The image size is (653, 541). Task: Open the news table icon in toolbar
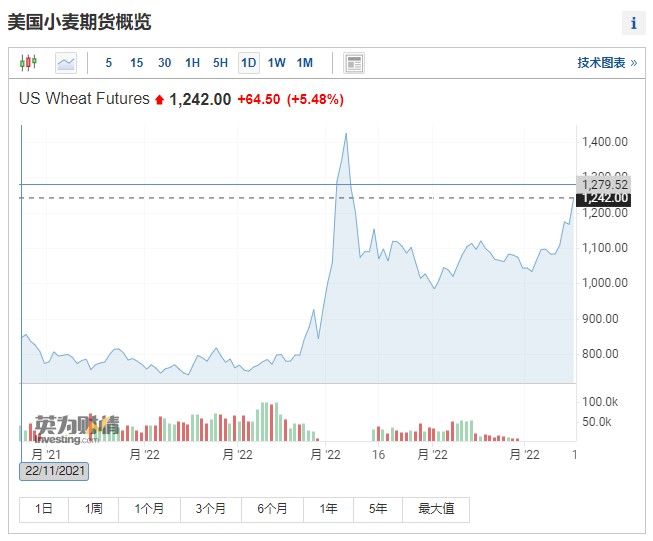pyautogui.click(x=354, y=63)
